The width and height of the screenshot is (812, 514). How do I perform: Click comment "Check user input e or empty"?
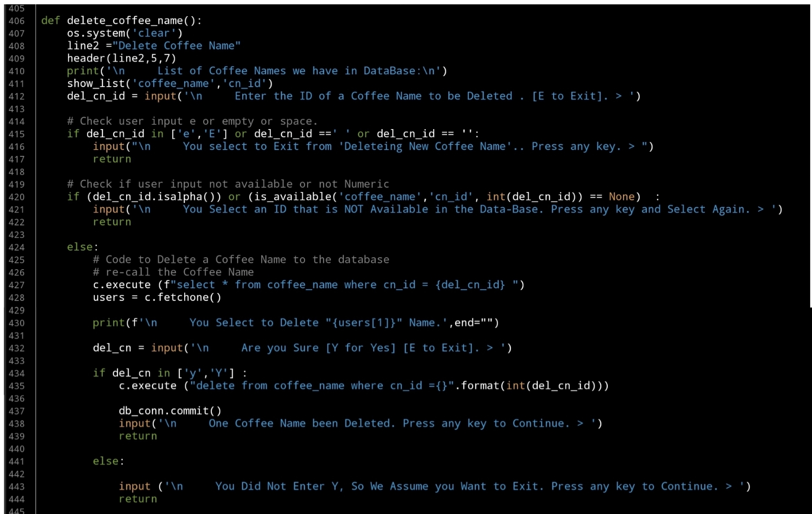coord(192,121)
